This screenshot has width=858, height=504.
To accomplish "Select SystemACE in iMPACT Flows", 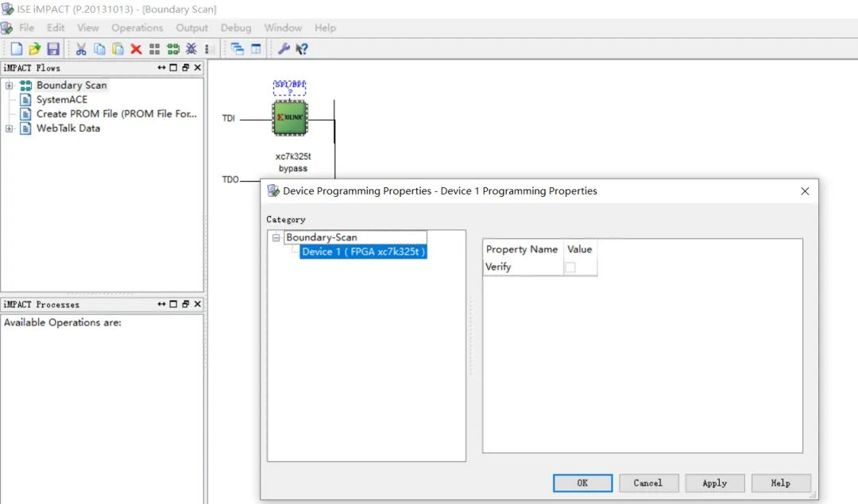I will tap(62, 99).
